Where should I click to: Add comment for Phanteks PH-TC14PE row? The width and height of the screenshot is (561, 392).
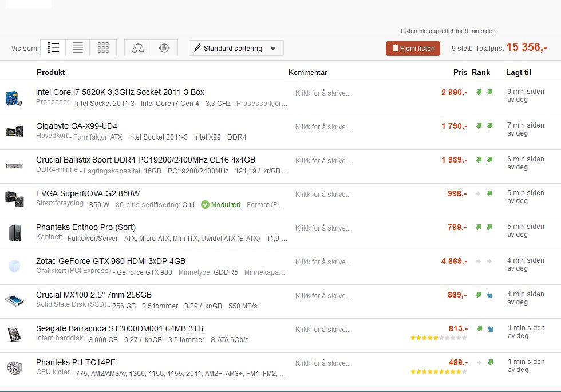(x=323, y=363)
